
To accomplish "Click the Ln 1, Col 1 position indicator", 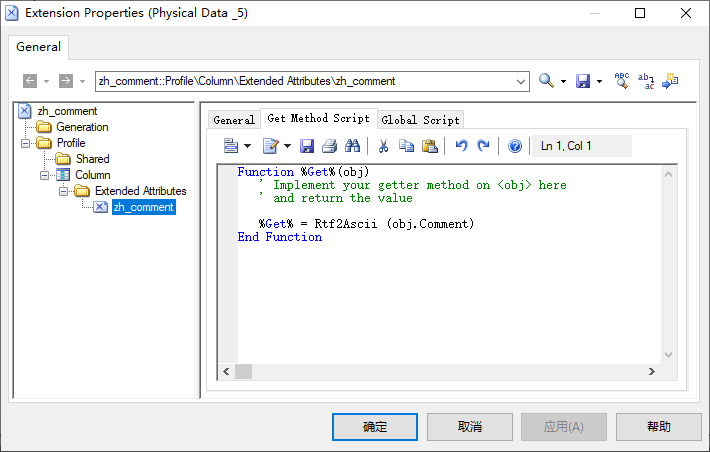I will 581,146.
